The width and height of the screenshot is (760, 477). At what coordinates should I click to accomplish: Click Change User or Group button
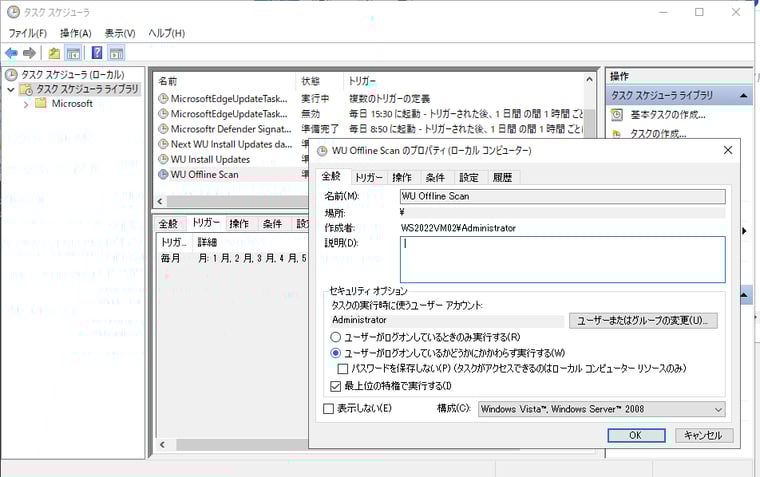(x=643, y=320)
